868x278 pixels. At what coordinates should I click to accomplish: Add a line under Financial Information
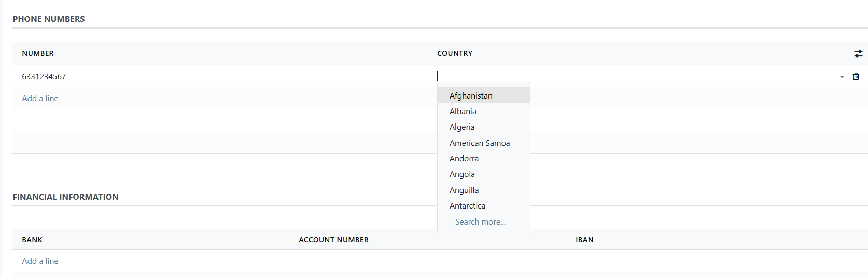point(40,261)
